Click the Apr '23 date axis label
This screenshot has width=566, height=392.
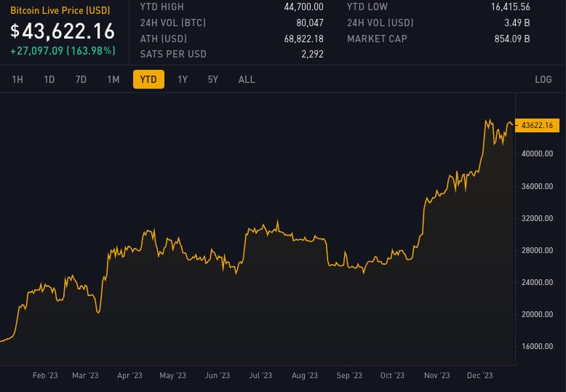[x=129, y=375]
